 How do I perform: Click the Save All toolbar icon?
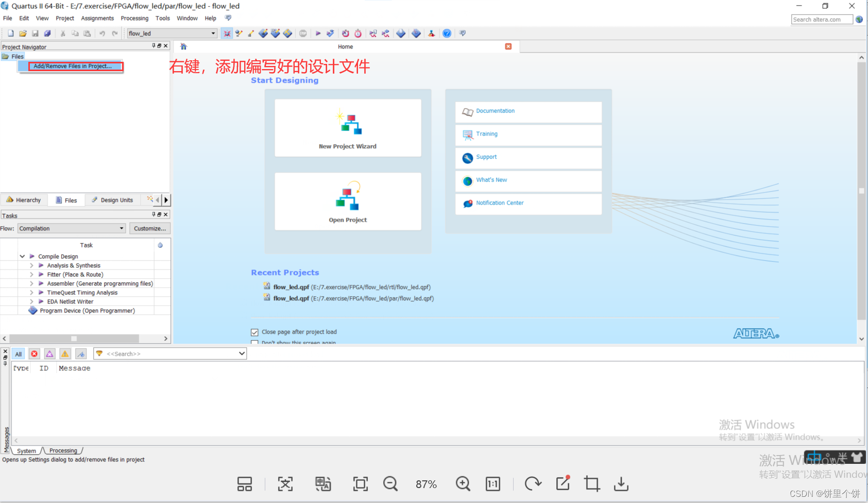pyautogui.click(x=47, y=33)
